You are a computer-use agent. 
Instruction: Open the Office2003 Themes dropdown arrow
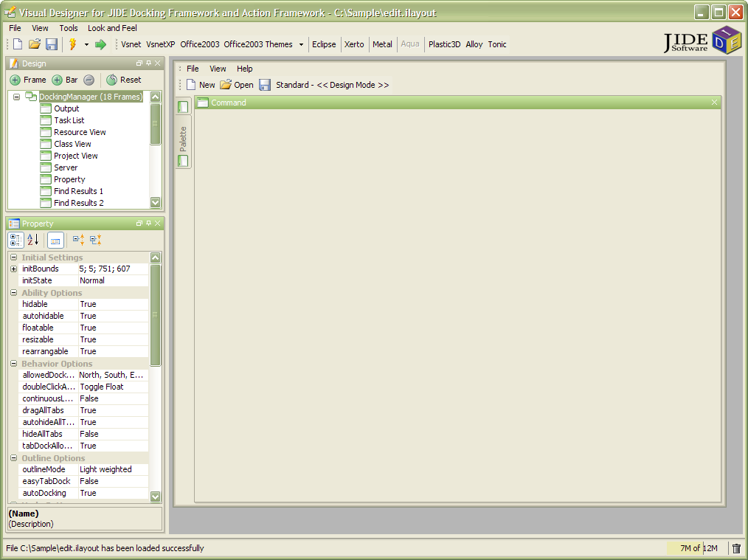pyautogui.click(x=301, y=45)
